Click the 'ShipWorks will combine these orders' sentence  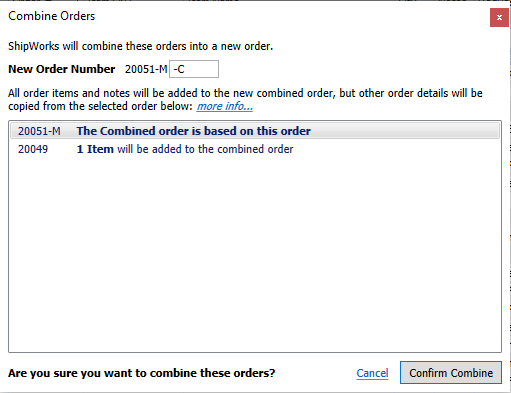coord(141,46)
